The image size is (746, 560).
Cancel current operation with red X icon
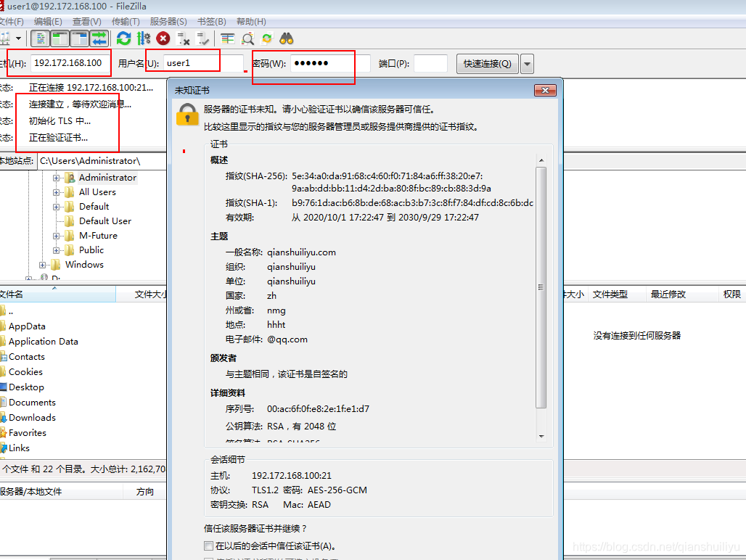163,38
